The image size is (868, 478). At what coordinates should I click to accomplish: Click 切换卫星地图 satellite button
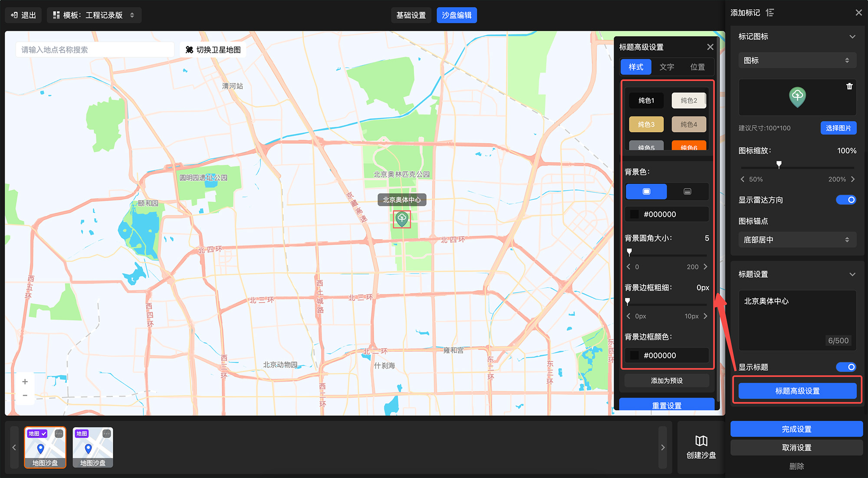[213, 50]
